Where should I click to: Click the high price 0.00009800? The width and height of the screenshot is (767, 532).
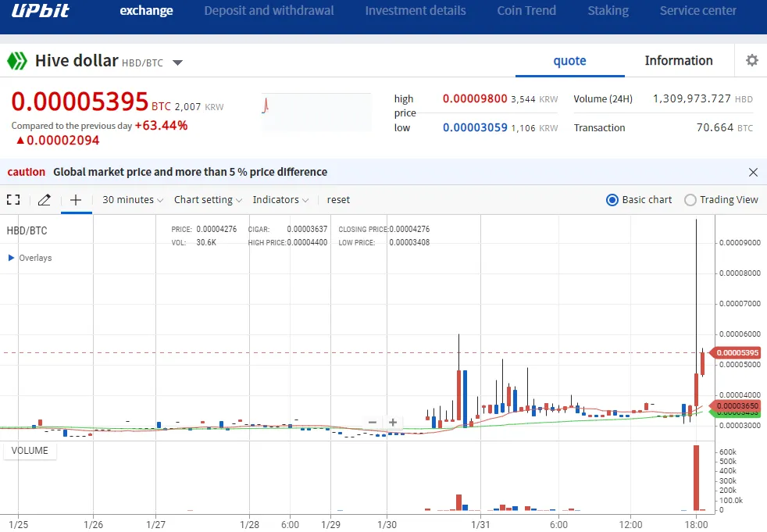click(475, 99)
